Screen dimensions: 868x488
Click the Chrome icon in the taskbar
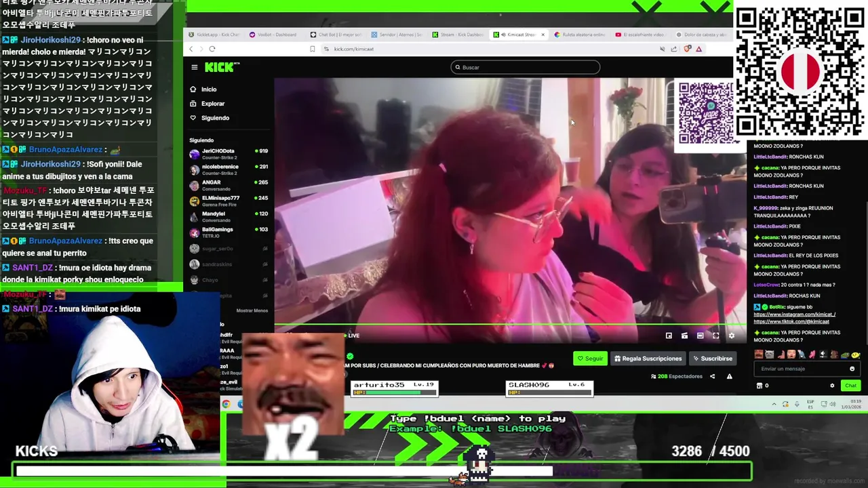(x=226, y=405)
